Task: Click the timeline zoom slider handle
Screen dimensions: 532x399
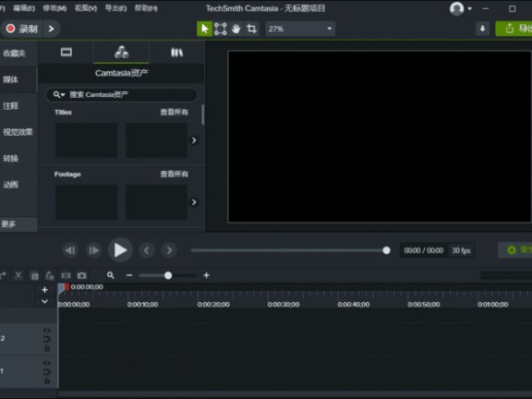Action: pos(168,275)
